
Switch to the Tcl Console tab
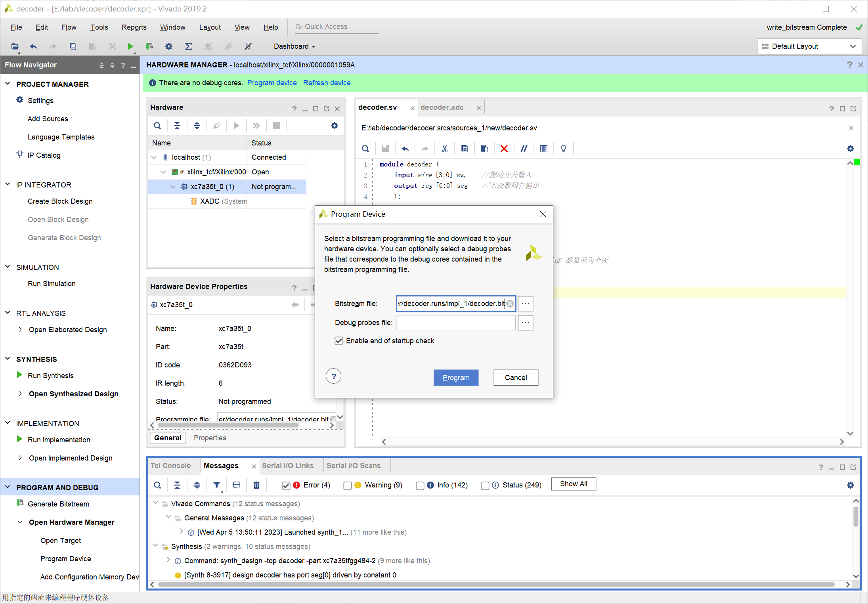(170, 466)
